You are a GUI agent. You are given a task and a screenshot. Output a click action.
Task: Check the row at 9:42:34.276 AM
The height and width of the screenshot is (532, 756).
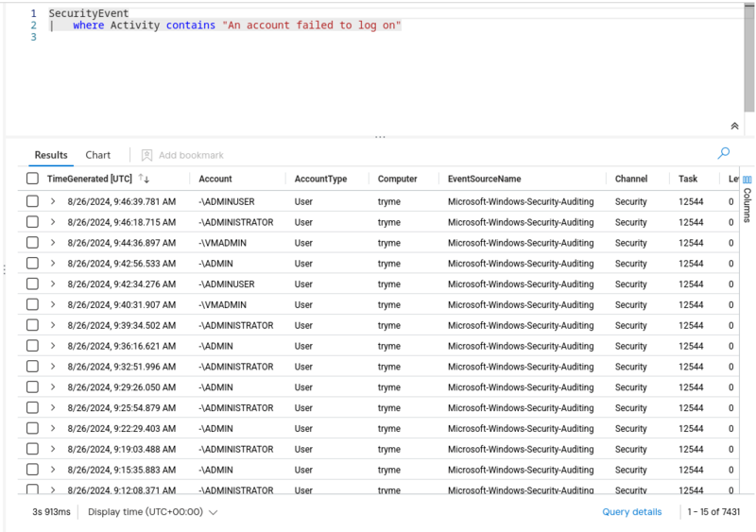click(32, 284)
